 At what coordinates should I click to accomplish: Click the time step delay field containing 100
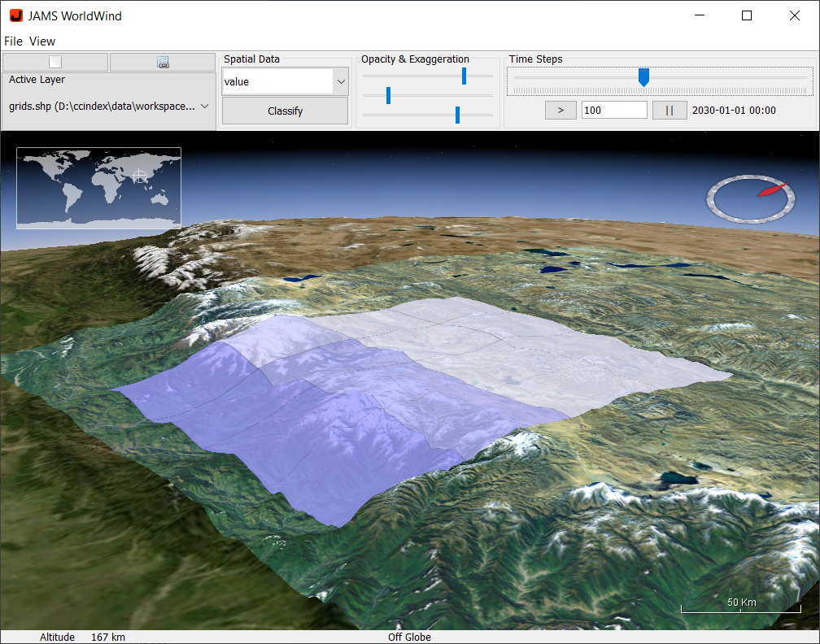point(614,111)
